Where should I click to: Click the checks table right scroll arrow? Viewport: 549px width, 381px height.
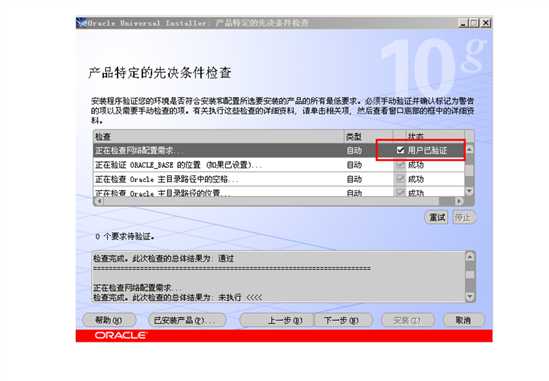click(x=459, y=201)
